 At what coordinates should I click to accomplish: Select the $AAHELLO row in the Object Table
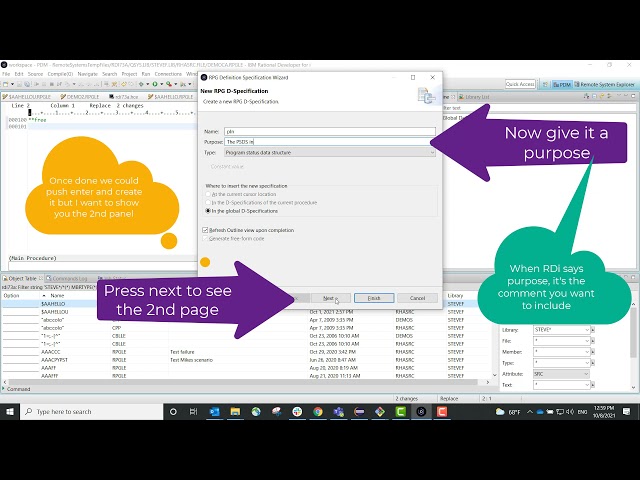point(247,304)
